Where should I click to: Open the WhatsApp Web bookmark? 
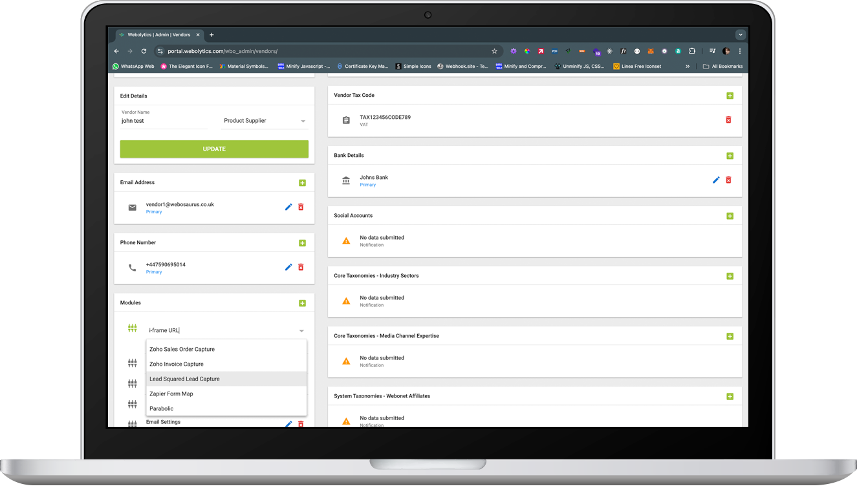click(133, 66)
